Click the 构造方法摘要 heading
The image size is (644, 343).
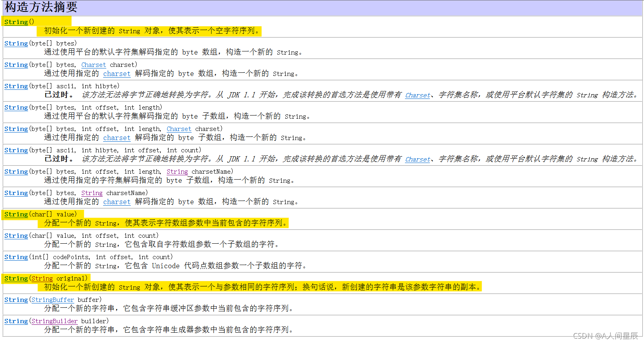pyautogui.click(x=41, y=7)
